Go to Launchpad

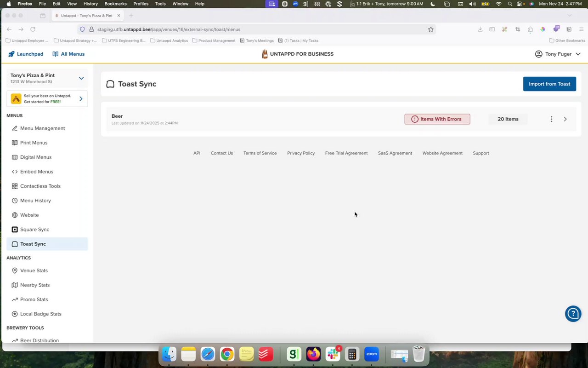point(26,54)
